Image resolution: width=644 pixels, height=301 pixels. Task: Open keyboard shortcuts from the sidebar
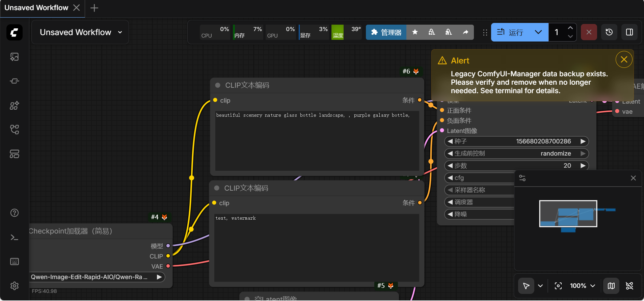pos(15,262)
